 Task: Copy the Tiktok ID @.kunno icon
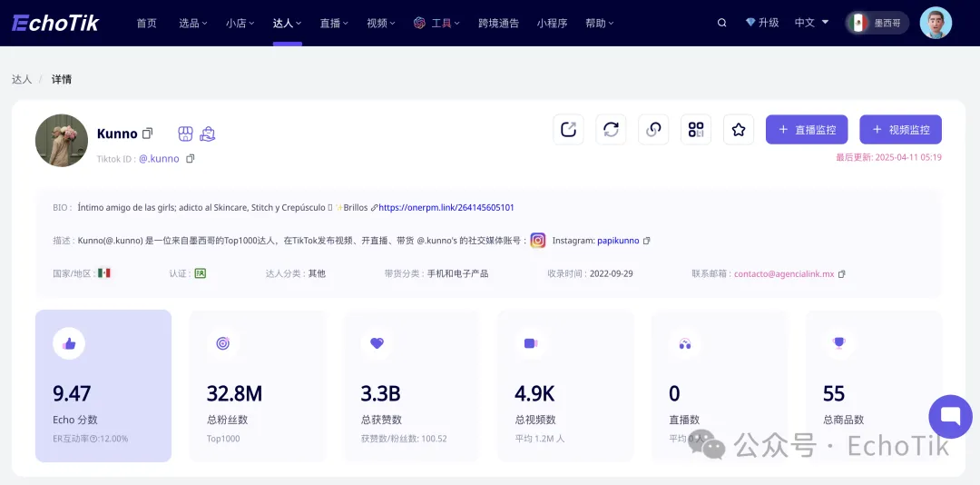(190, 159)
